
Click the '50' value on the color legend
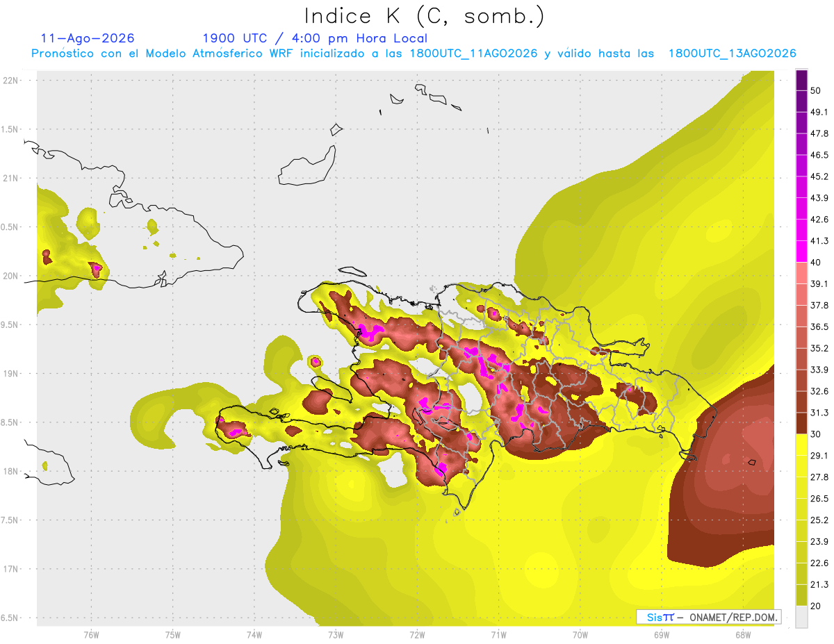click(x=816, y=91)
